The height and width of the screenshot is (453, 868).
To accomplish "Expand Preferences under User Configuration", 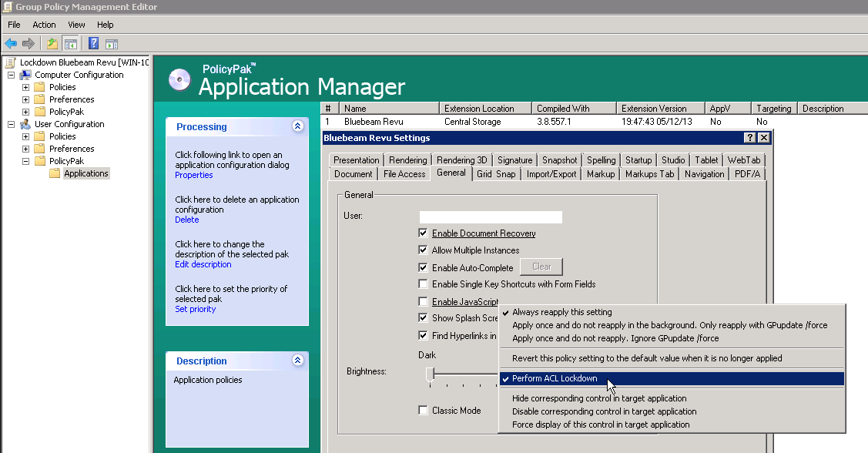I will tap(25, 149).
